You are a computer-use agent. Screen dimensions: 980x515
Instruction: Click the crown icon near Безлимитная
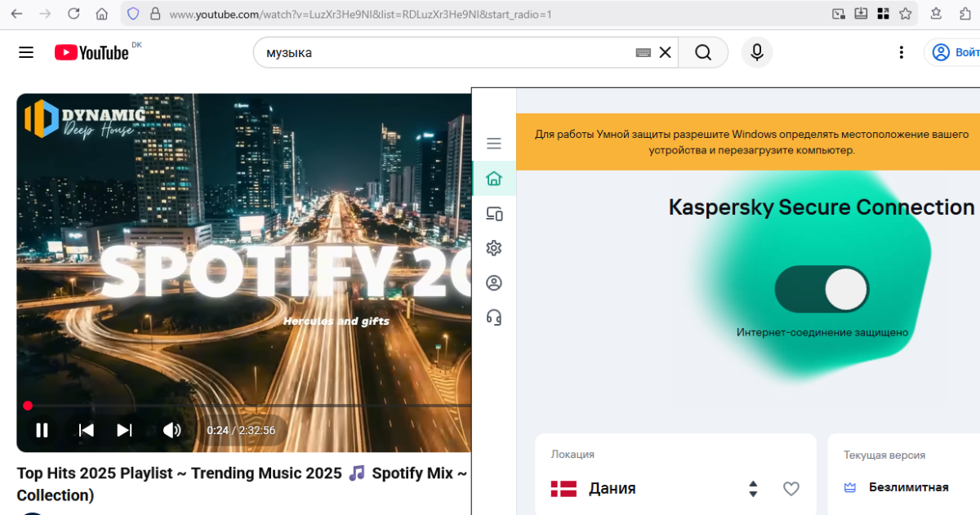coord(850,487)
